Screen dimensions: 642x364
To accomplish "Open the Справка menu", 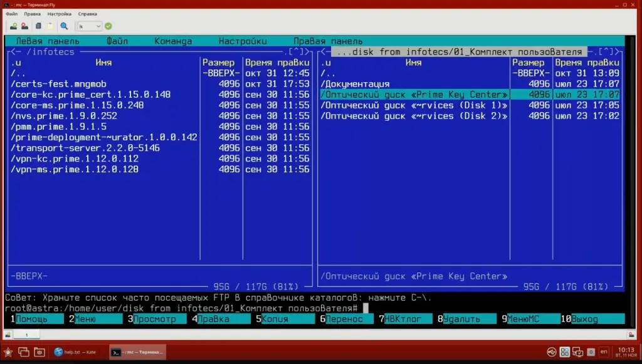I will pyautogui.click(x=88, y=14).
